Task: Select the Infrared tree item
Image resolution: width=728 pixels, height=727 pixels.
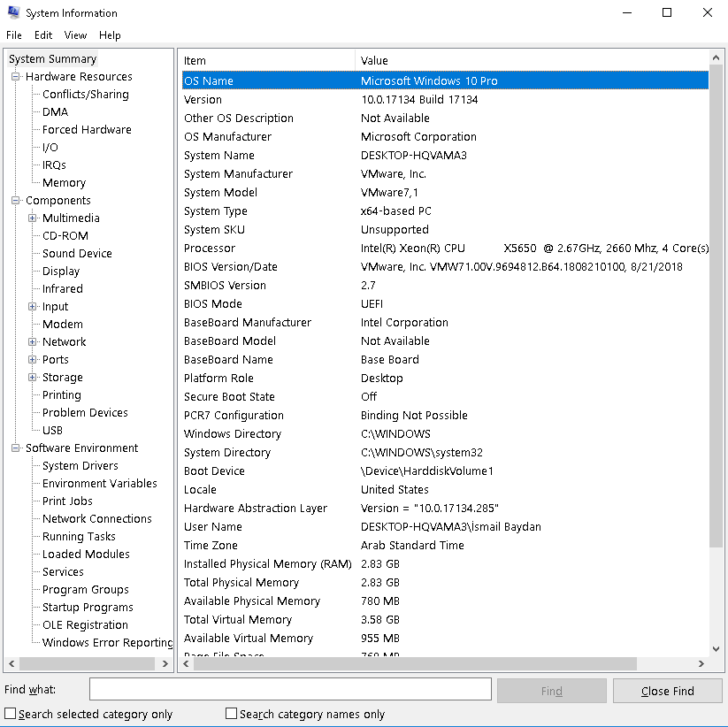Action: click(63, 288)
